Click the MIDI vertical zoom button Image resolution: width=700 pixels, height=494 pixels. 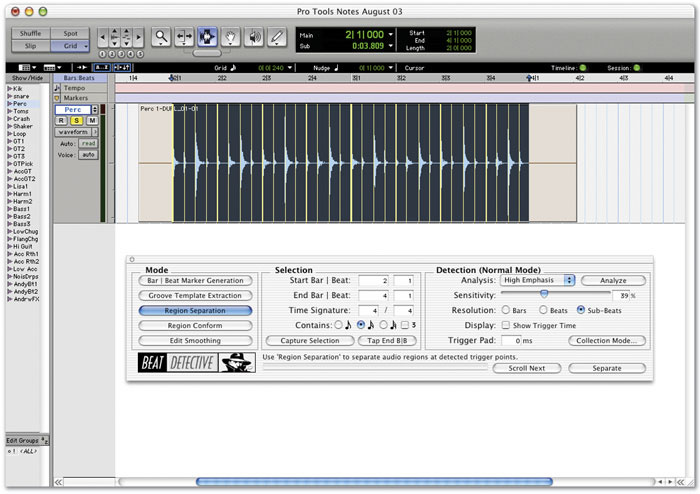pyautogui.click(x=126, y=37)
